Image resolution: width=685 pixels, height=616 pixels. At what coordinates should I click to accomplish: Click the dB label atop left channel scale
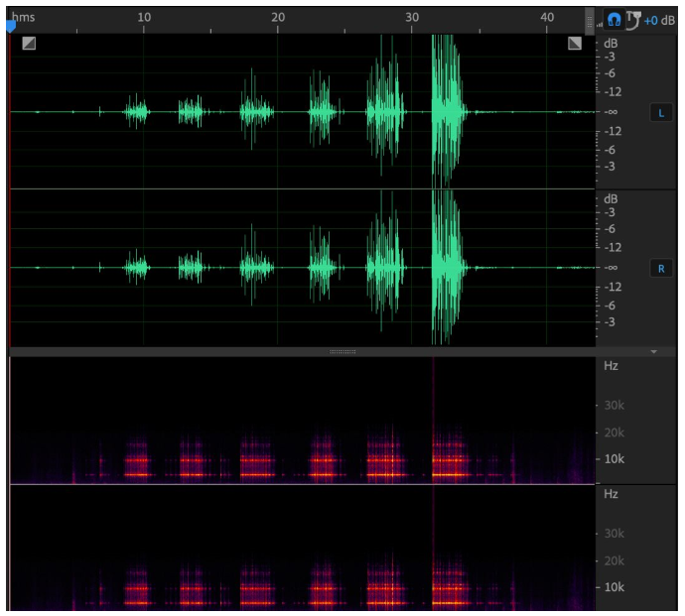[x=611, y=44]
